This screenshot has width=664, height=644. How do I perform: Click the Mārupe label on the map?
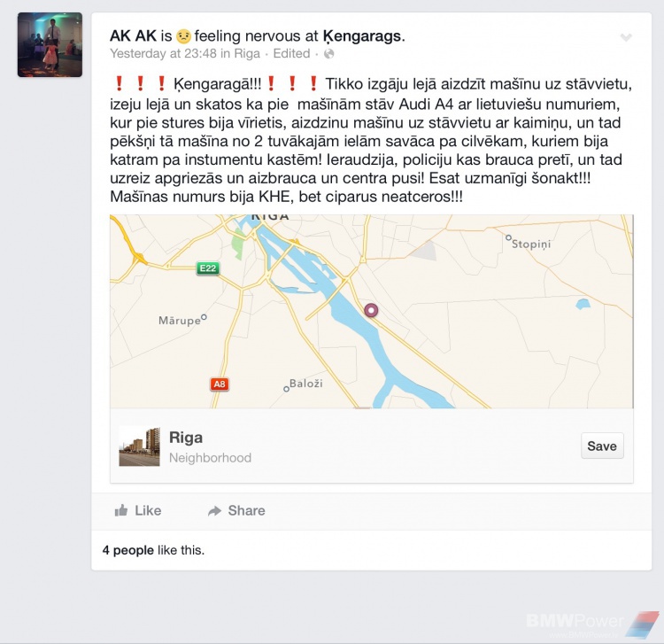click(179, 321)
